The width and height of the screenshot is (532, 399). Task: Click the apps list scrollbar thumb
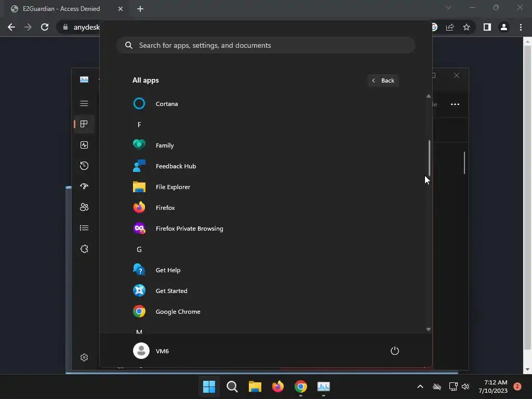429,158
